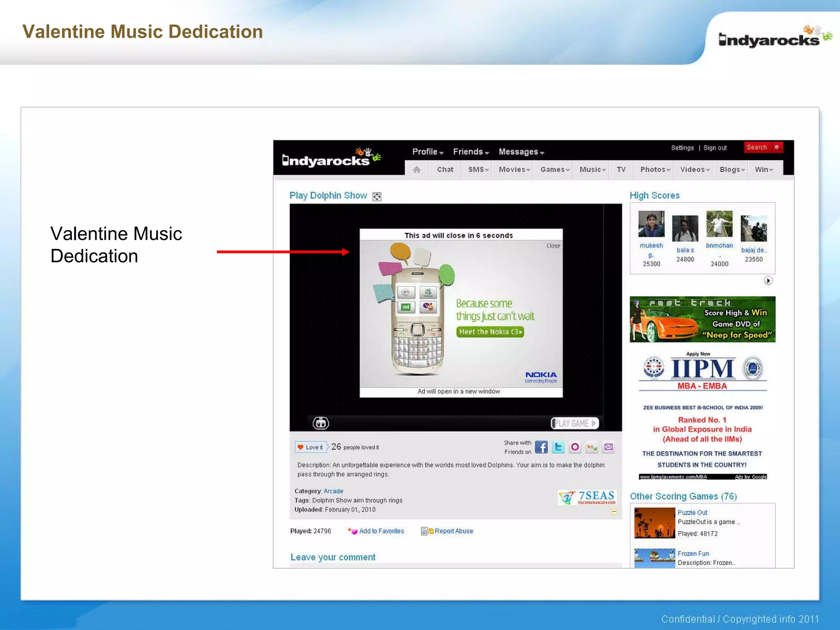The image size is (840, 630).
Task: Expand the SMS menu
Action: click(478, 169)
